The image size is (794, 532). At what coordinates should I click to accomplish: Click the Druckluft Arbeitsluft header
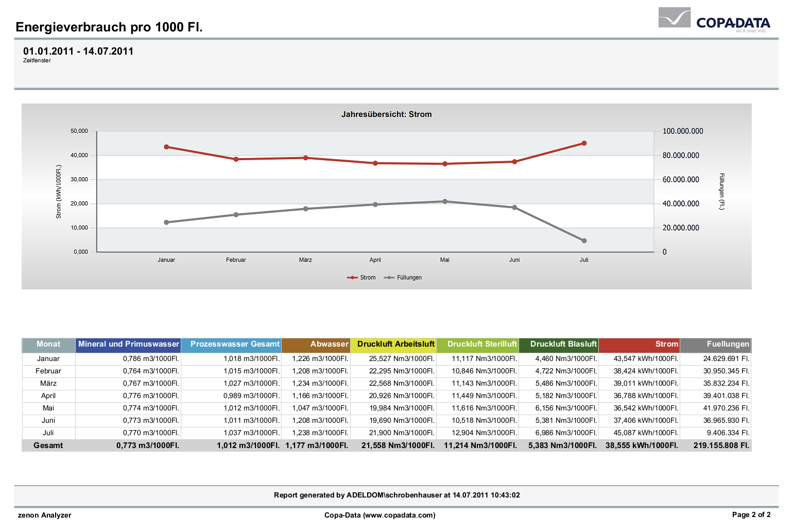393,345
